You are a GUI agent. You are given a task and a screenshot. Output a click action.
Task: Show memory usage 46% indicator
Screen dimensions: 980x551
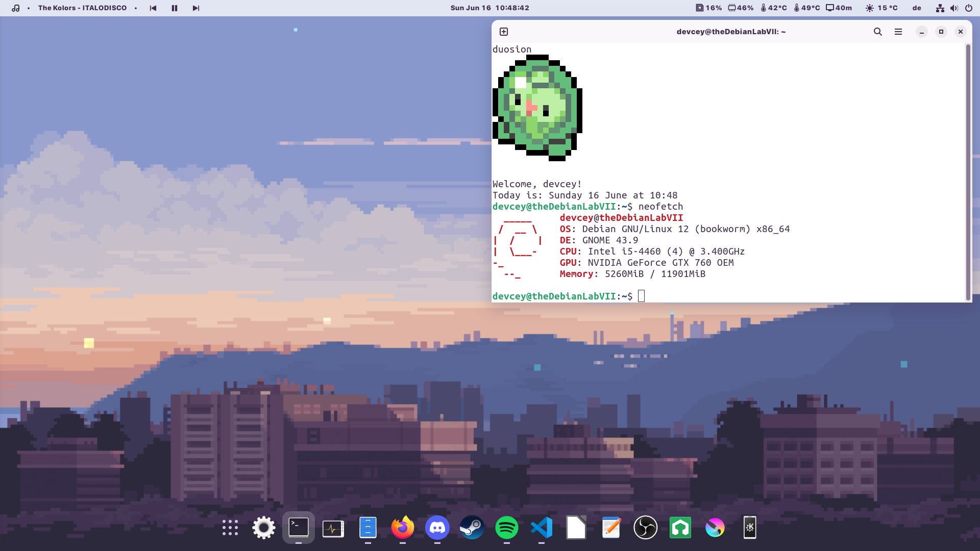click(x=741, y=8)
